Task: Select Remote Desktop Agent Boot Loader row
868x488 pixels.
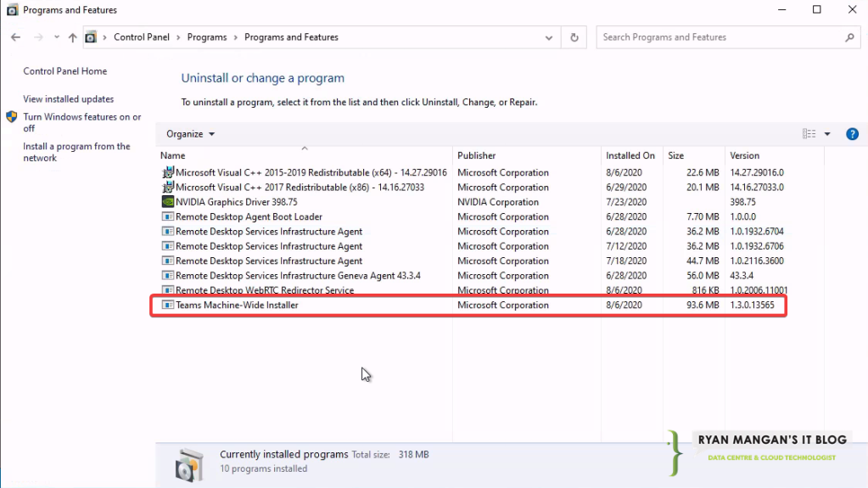Action: pos(473,216)
